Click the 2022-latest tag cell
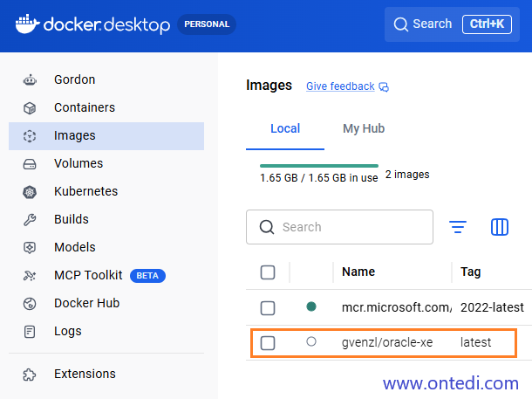Screen dimensions: 532x399 [492, 307]
